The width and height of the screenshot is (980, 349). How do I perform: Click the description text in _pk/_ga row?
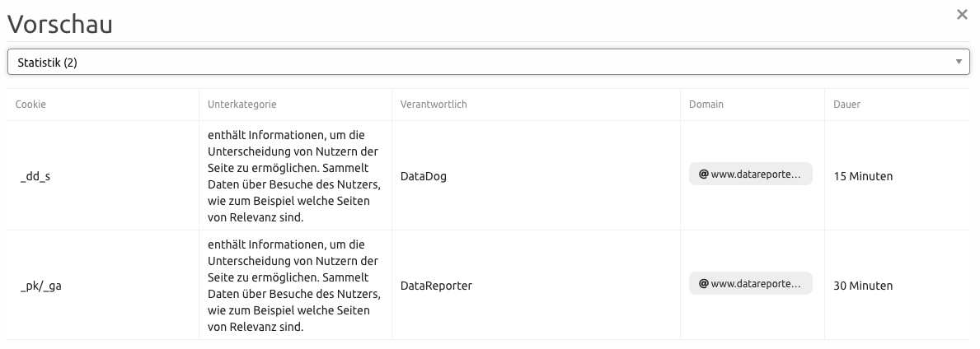click(x=293, y=286)
